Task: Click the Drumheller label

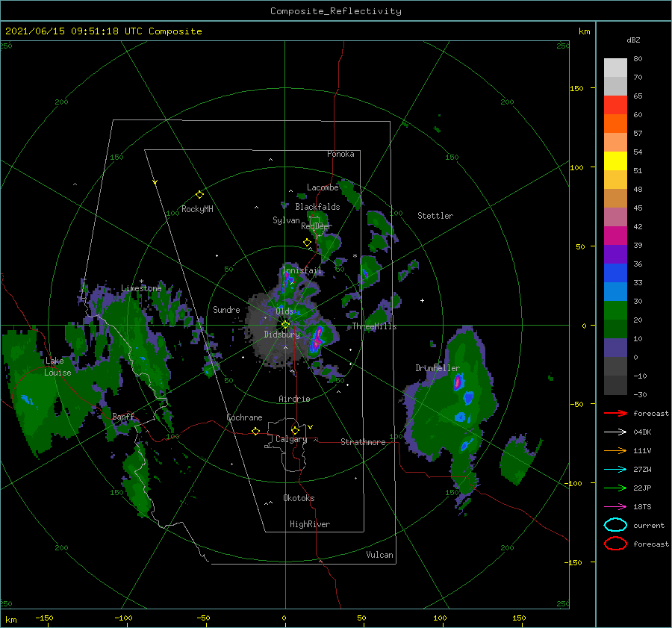Action: pyautogui.click(x=438, y=368)
